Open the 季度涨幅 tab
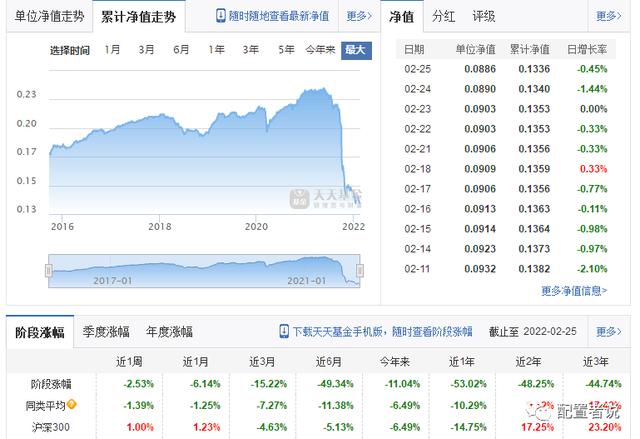This screenshot has height=439, width=640. tap(106, 332)
